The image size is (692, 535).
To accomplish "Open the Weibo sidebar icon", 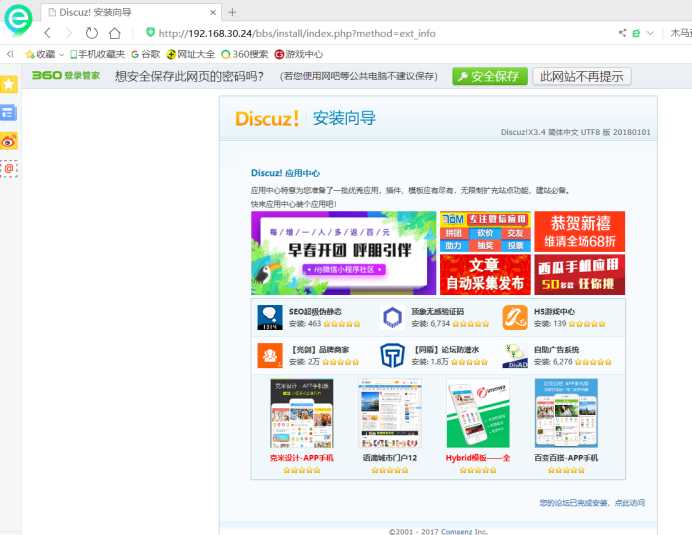I will click(x=9, y=141).
